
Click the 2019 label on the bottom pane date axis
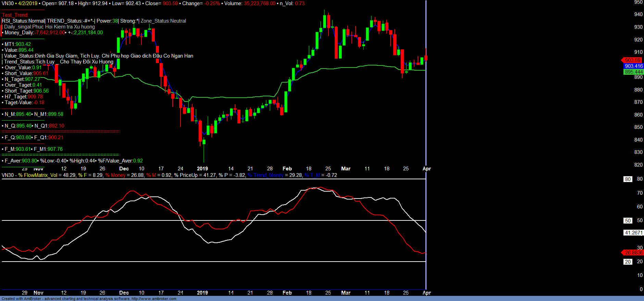[x=202, y=293]
